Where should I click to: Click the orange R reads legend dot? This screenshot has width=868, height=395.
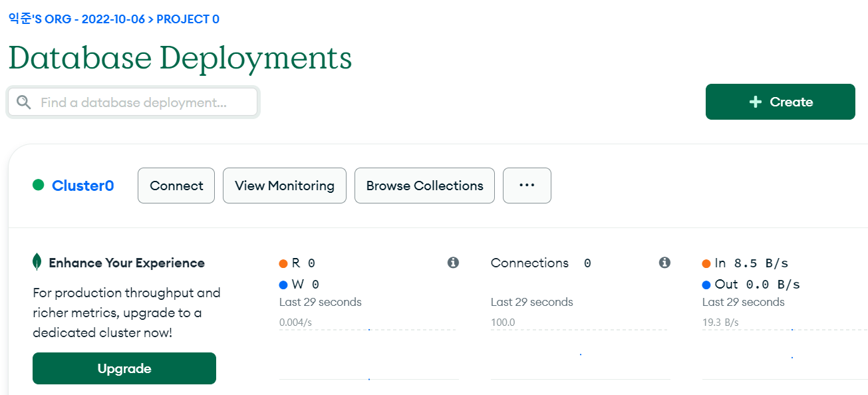pyautogui.click(x=283, y=263)
